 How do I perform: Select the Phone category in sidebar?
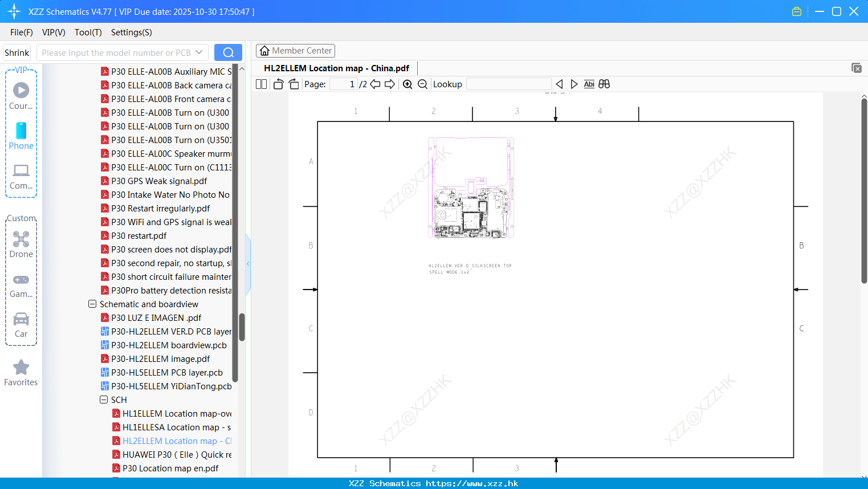click(21, 136)
